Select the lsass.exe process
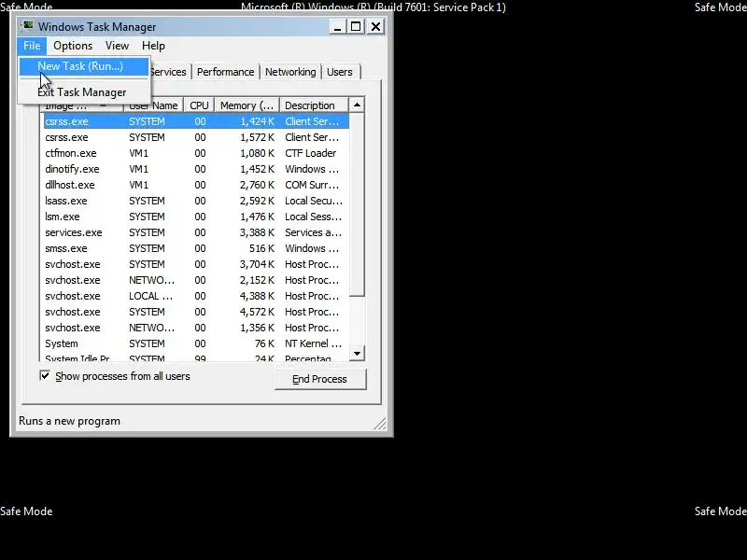Viewport: 747px width, 560px height. (x=196, y=201)
